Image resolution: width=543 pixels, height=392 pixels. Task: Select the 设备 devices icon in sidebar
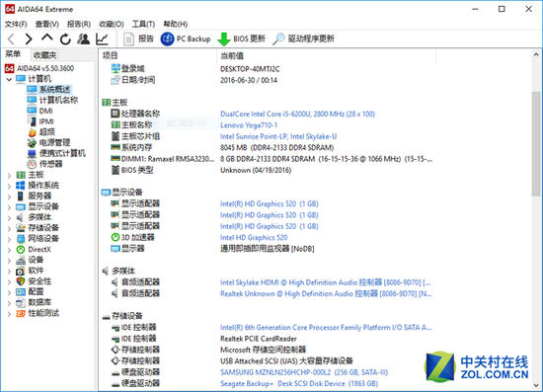coord(21,260)
